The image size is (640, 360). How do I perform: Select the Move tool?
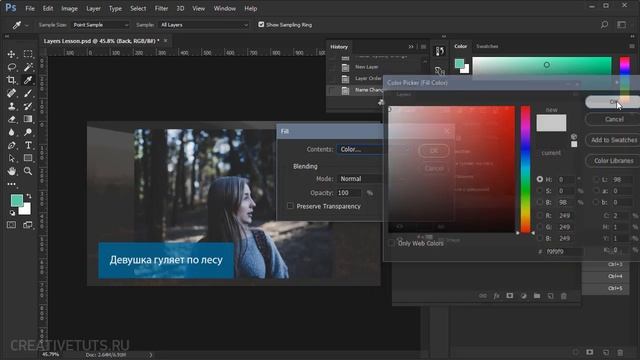pos(11,54)
